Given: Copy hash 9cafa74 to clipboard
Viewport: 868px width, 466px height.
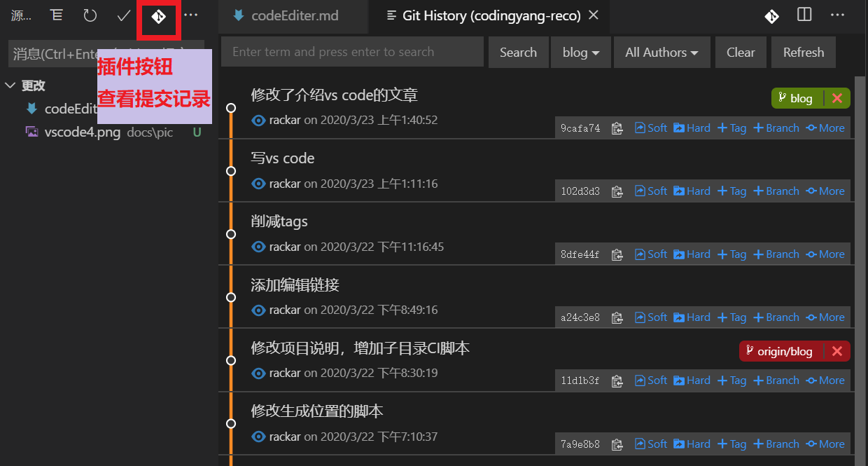Looking at the screenshot, I should click(617, 128).
